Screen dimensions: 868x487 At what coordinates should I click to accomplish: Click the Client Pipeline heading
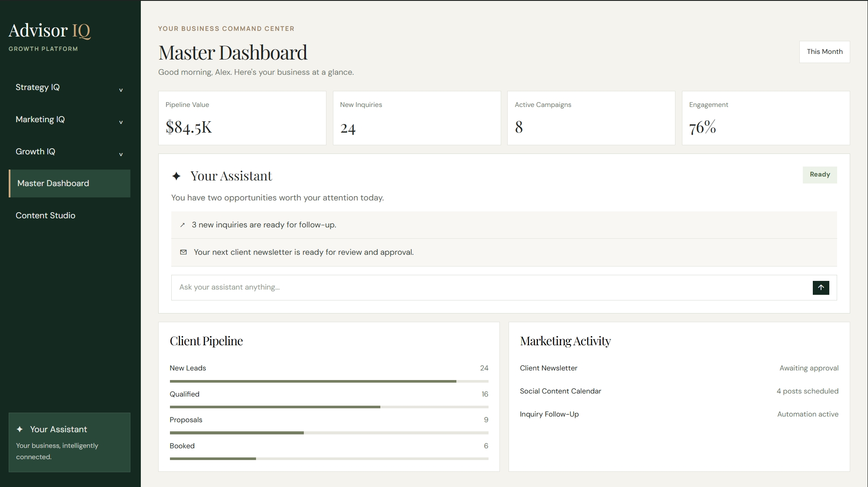(206, 341)
